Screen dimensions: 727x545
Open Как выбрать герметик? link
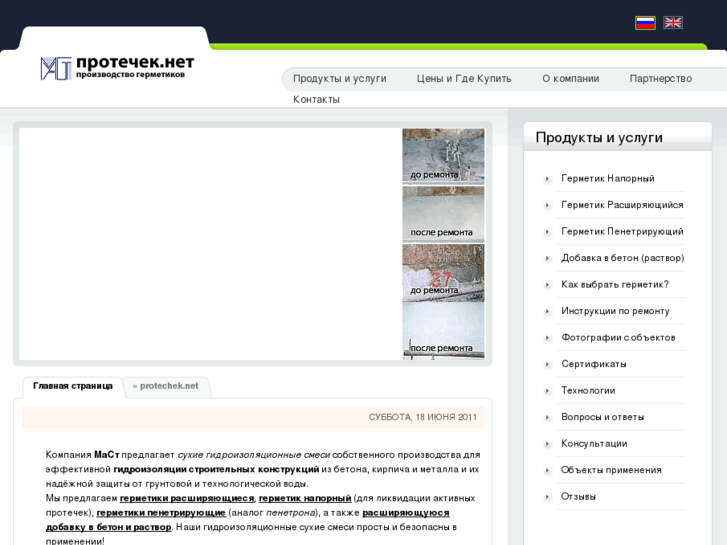click(x=615, y=284)
